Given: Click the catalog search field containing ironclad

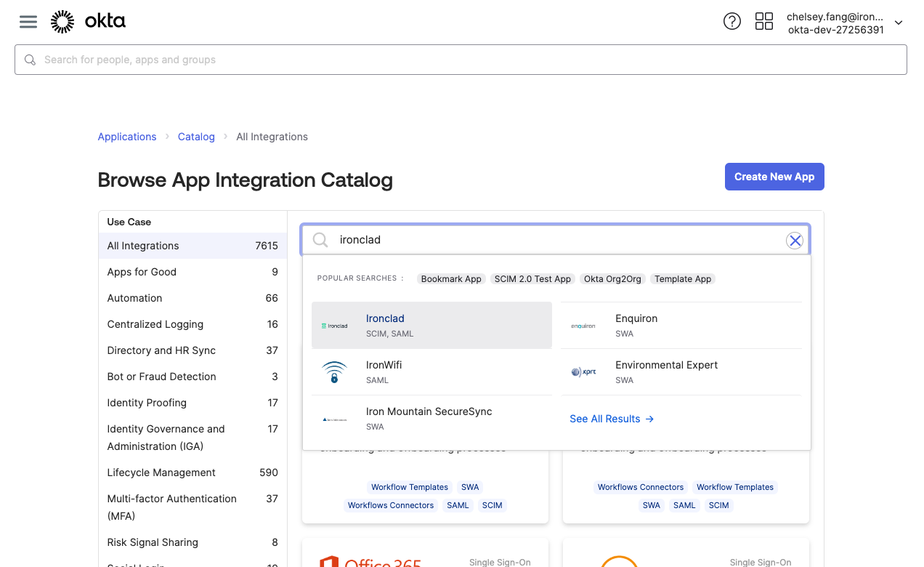Looking at the screenshot, I should pos(556,240).
